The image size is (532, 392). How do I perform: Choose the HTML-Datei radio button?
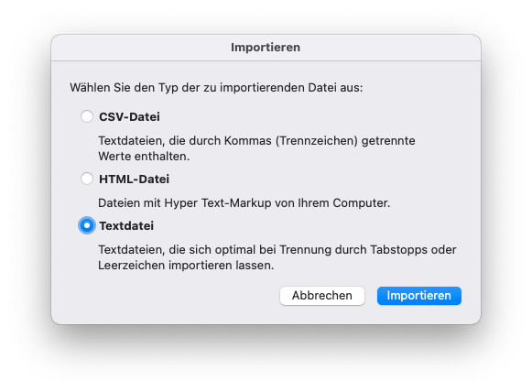[87, 179]
